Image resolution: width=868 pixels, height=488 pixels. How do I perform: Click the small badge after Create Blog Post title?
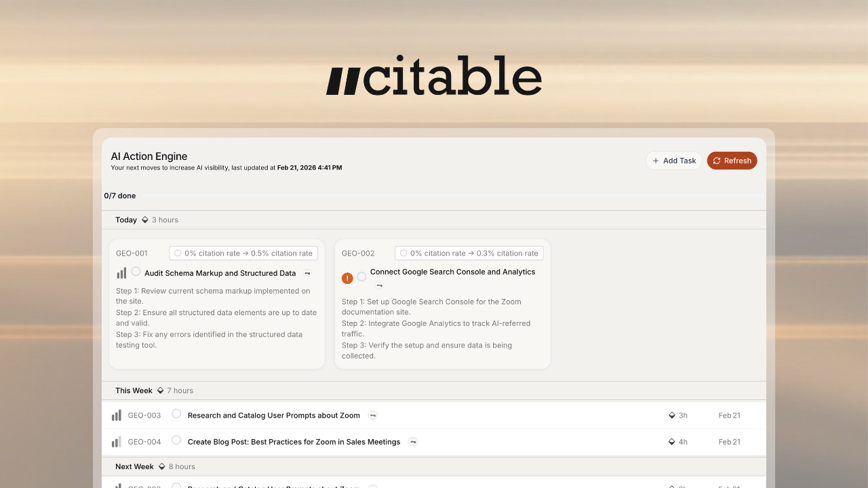(412, 442)
